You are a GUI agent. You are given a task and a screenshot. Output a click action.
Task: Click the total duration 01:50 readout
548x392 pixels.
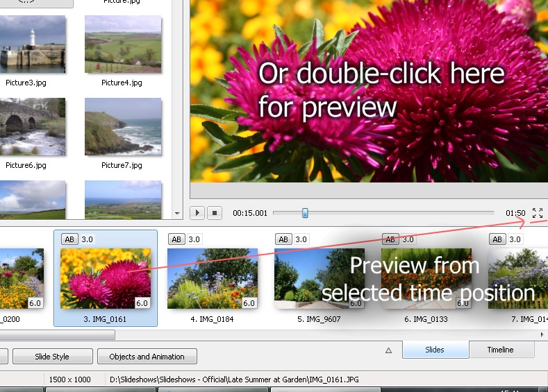coord(515,213)
